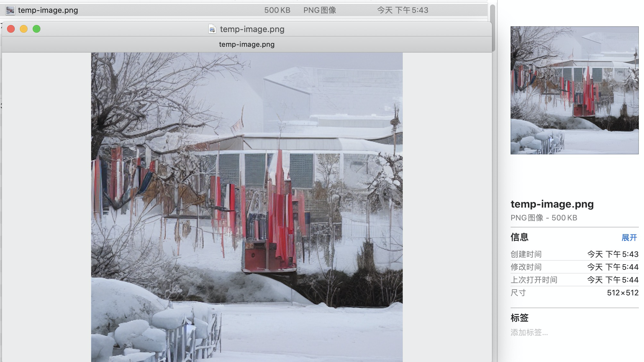
Task: Click the temp-image.png file icon in Finder row
Action: click(10, 10)
